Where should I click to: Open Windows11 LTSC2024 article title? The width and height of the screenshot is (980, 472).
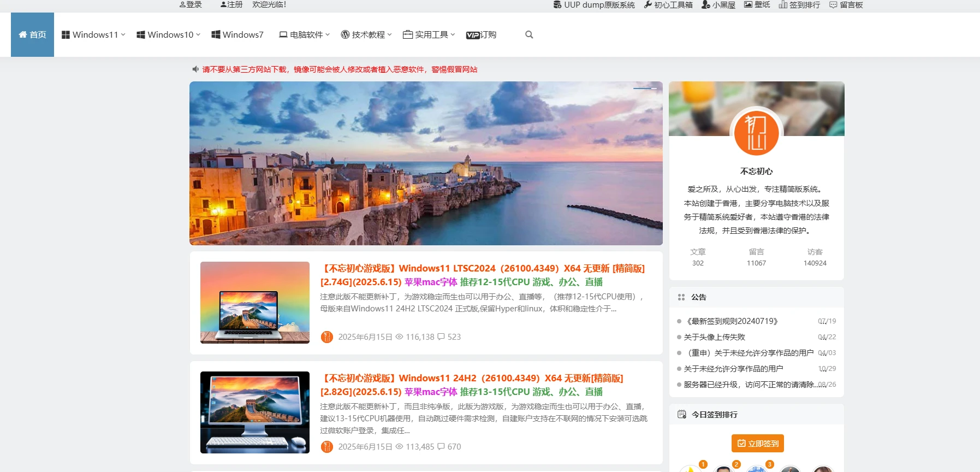[483, 275]
